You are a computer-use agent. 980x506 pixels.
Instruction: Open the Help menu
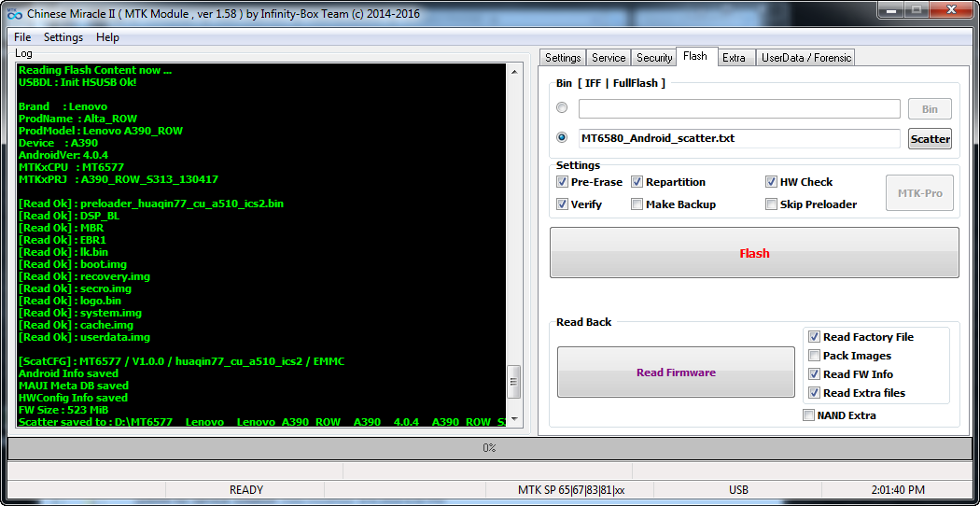click(x=107, y=37)
